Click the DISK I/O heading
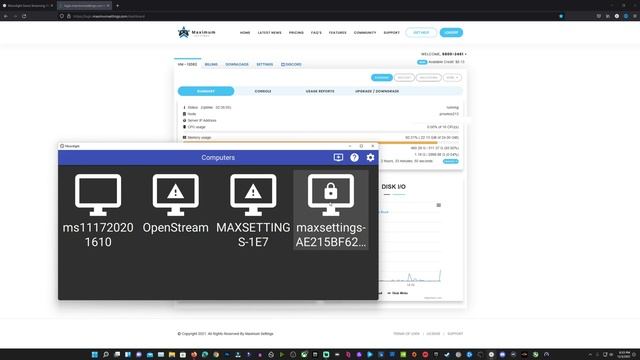 click(393, 187)
